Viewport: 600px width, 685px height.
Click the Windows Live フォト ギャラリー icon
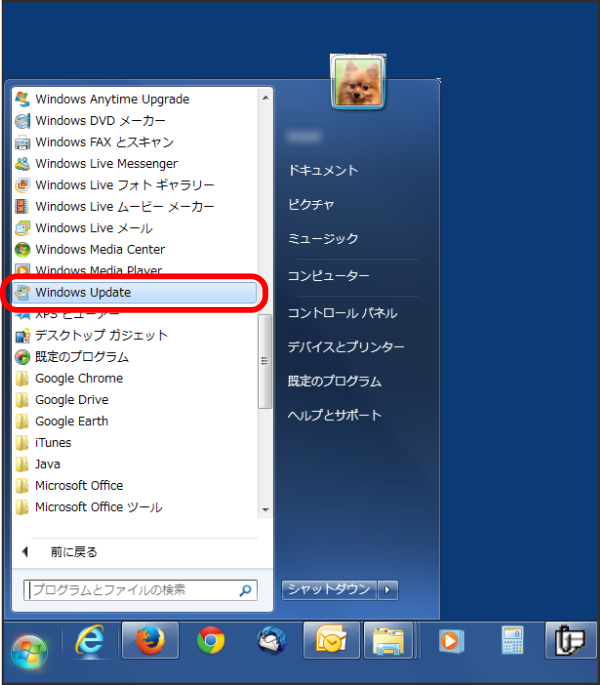click(22, 185)
